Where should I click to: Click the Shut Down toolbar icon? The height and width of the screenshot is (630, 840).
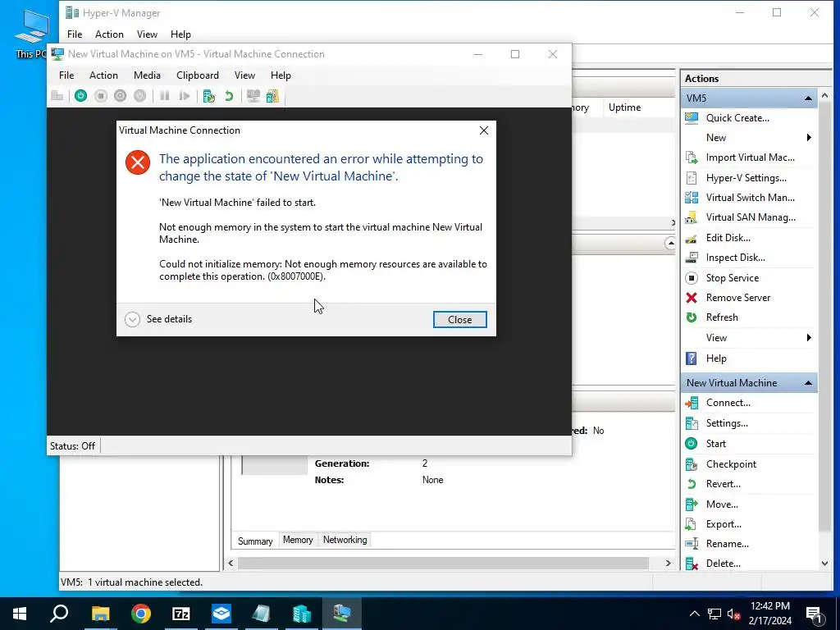(120, 96)
